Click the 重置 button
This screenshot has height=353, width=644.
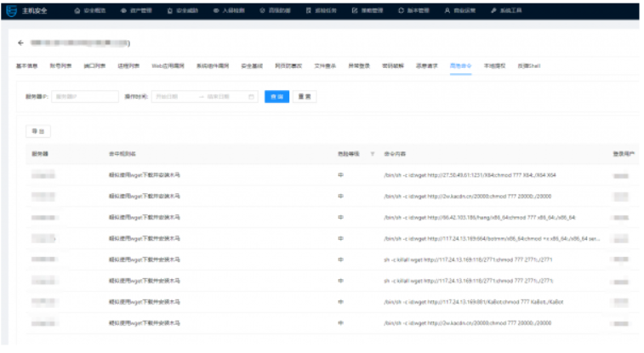tap(305, 96)
